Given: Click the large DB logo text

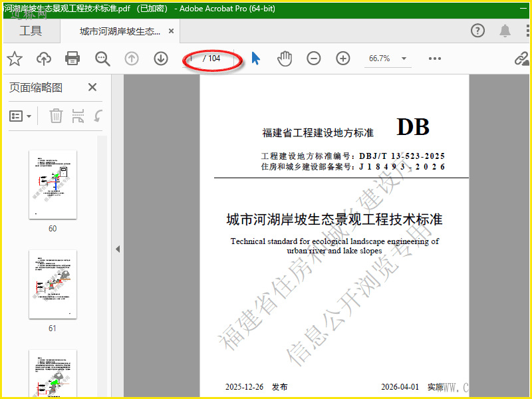Looking at the screenshot, I should 413,127.
